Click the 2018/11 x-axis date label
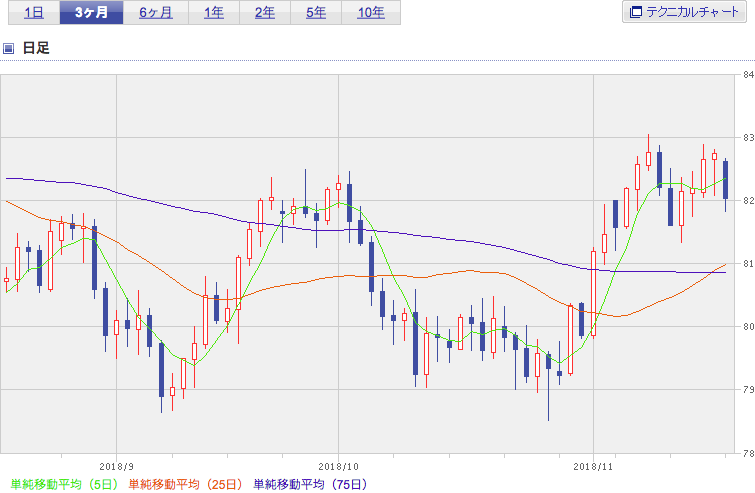The image size is (755, 493). coord(593,467)
